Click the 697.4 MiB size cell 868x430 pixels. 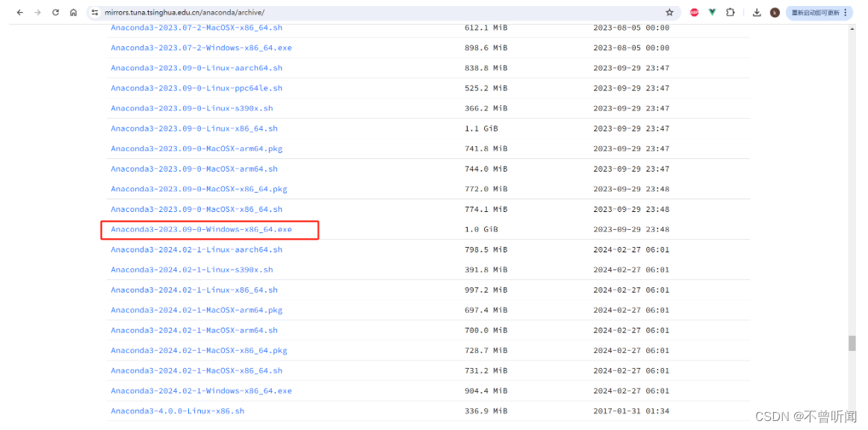(486, 310)
